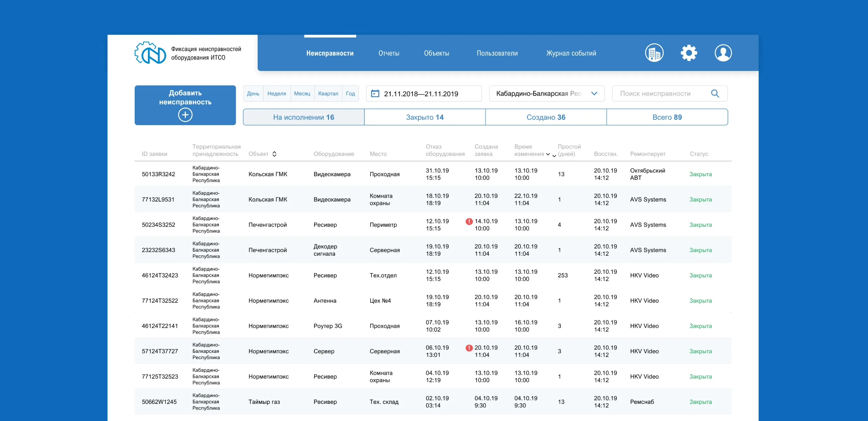Image resolution: width=868 pixels, height=421 pixels.
Task: Click Цех №4 location cell
Action: tap(380, 301)
